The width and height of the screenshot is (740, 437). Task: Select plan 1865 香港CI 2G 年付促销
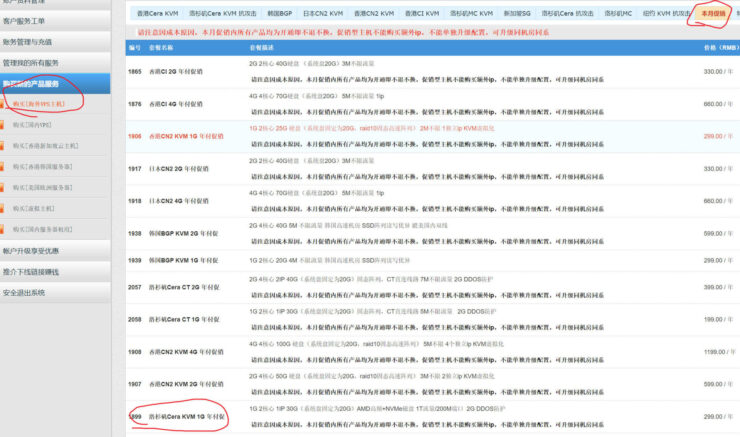(176, 72)
